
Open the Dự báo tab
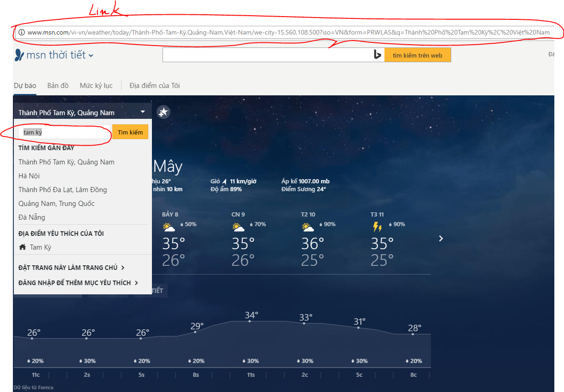[25, 86]
